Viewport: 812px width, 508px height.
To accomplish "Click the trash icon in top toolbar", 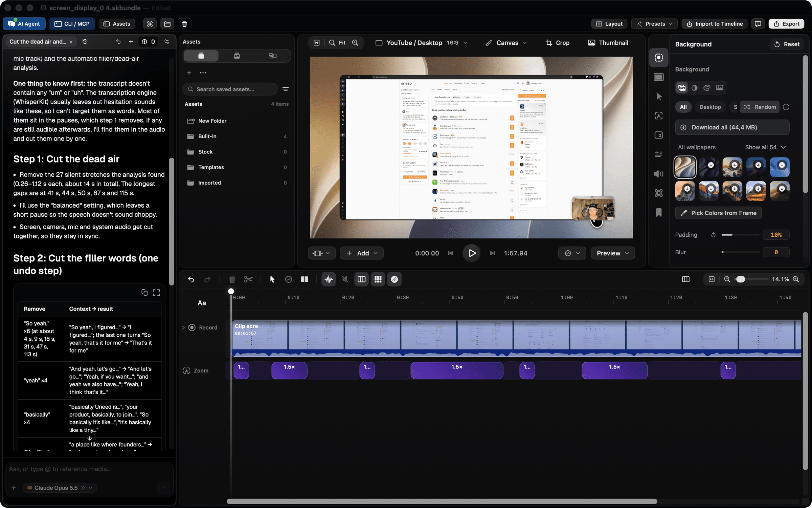I will (x=184, y=24).
